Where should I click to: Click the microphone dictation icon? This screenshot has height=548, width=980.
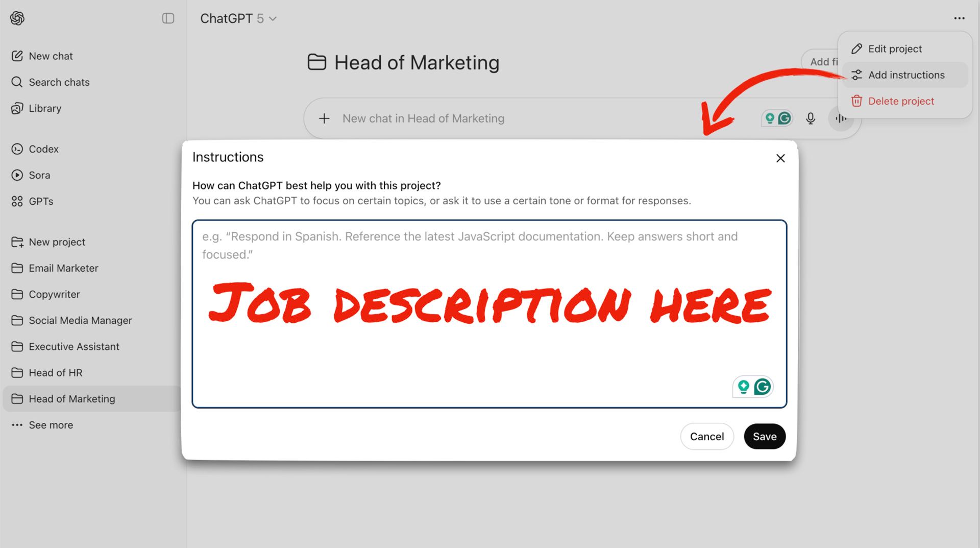tap(811, 118)
